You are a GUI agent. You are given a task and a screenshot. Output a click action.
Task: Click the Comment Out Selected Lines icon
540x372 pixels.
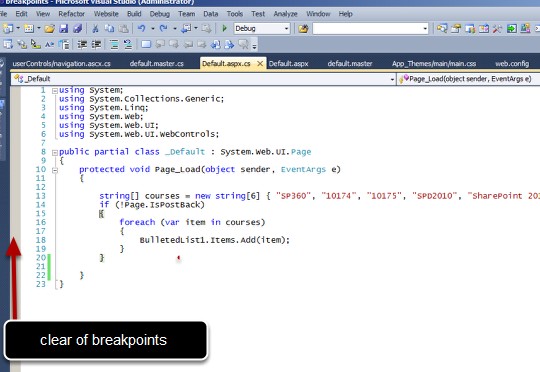(x=114, y=44)
